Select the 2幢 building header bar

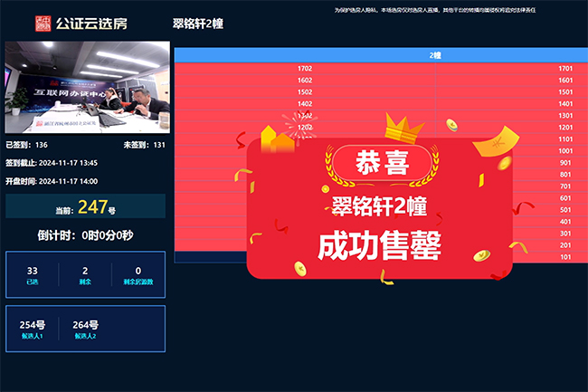[x=381, y=55]
